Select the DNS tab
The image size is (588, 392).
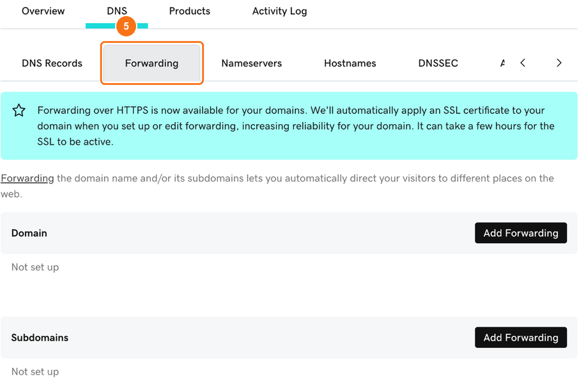(116, 12)
